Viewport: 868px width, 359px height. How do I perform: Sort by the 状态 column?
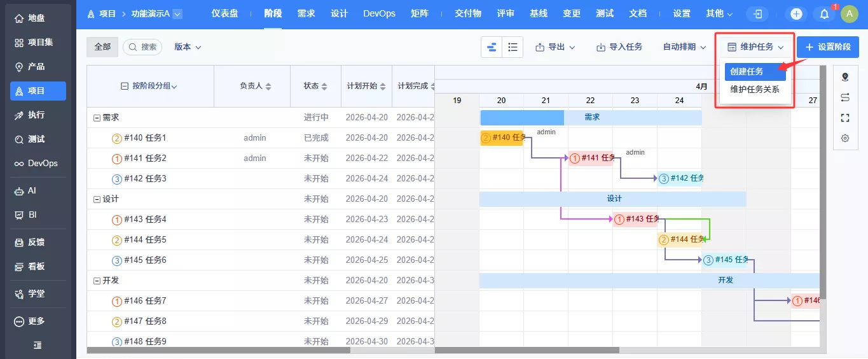click(315, 86)
